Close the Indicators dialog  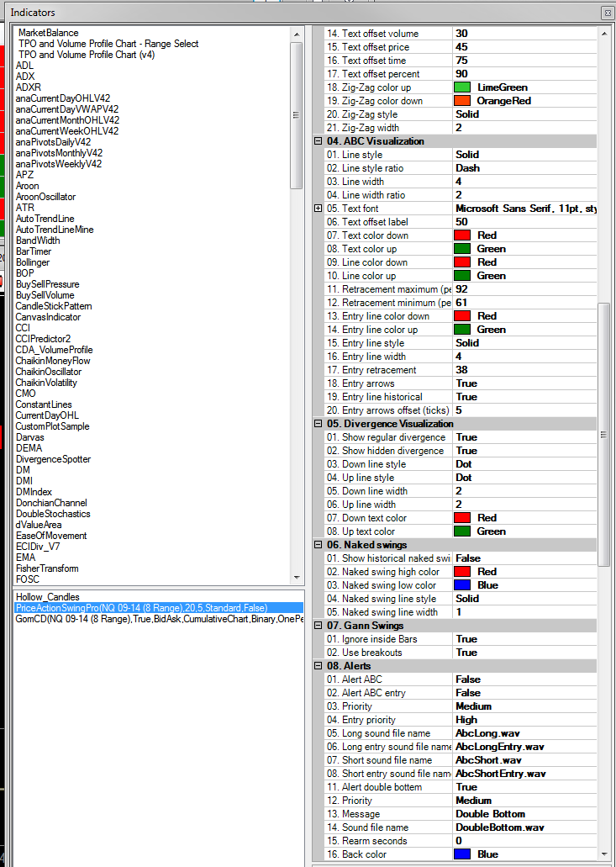607,12
